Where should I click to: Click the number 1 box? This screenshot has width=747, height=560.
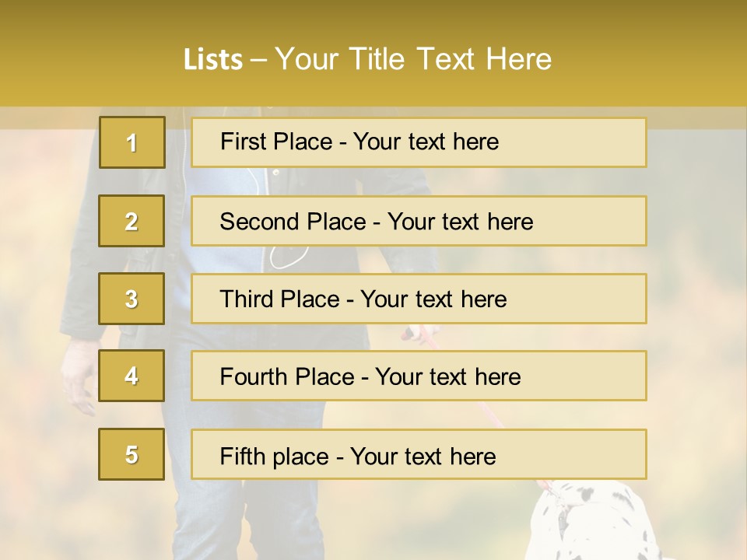pyautogui.click(x=132, y=142)
